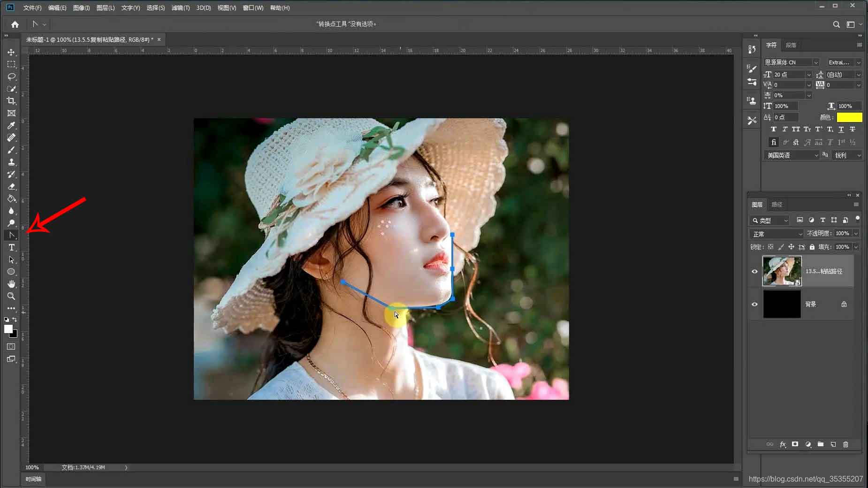The height and width of the screenshot is (488, 868).
Task: Change screen mode icon in toolbar
Action: click(x=11, y=359)
